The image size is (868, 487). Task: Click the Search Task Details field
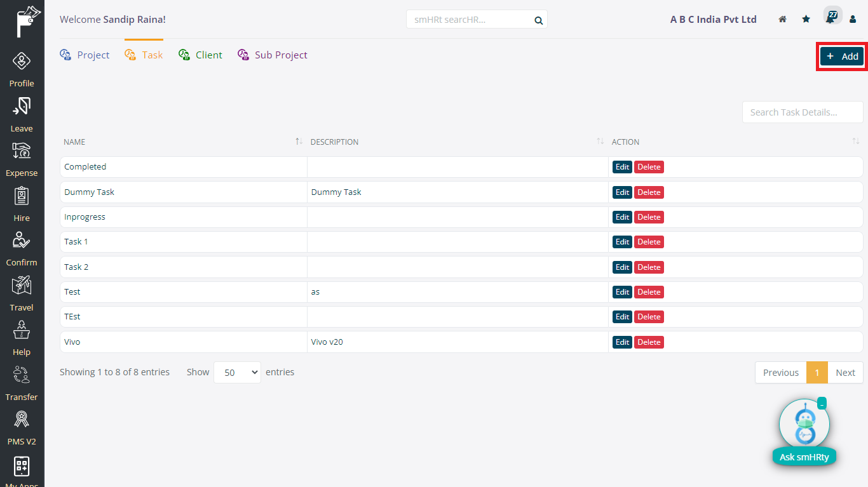(x=802, y=112)
